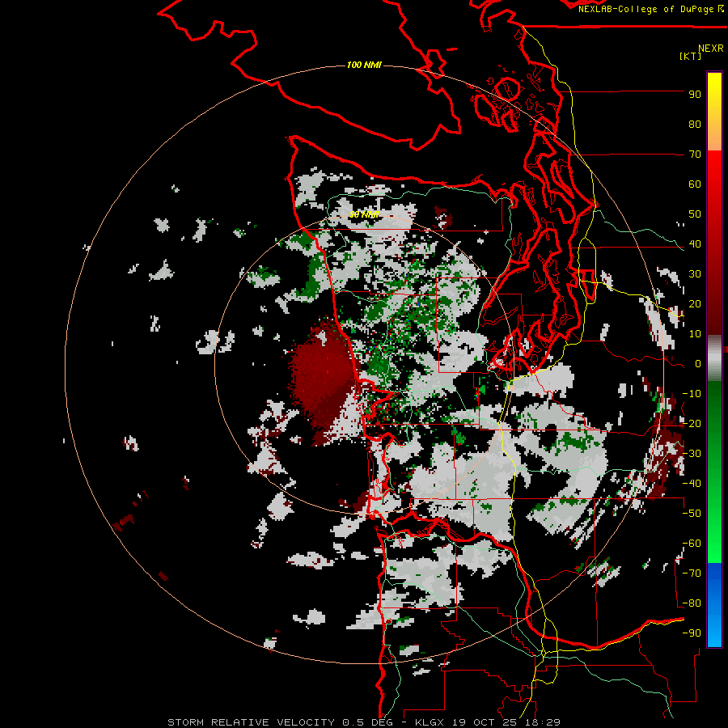Click the 90 value on velocity scale
This screenshot has width=728, height=728.
click(695, 95)
